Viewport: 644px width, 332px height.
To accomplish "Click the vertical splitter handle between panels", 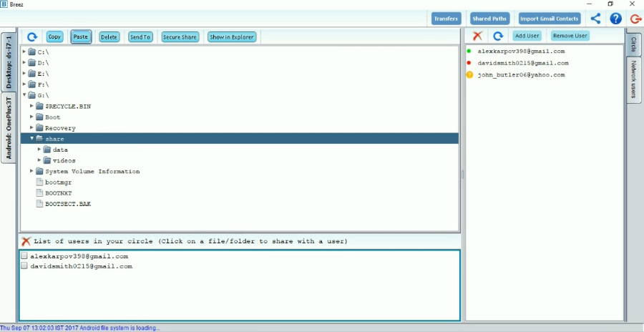I will [x=462, y=175].
